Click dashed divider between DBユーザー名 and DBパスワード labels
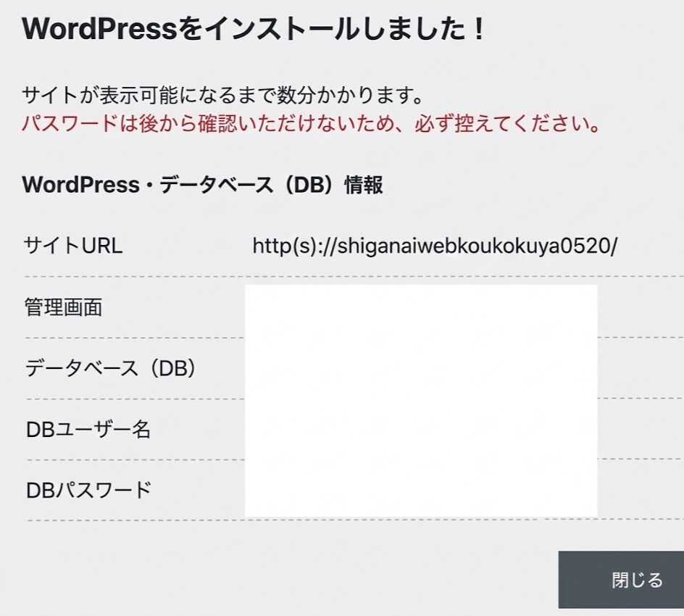 tap(130, 459)
